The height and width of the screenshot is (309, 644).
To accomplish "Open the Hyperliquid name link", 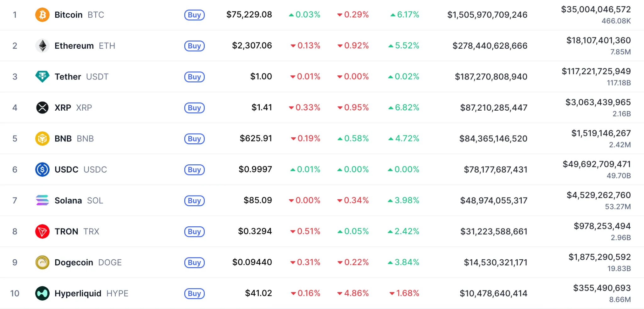I will [78, 293].
